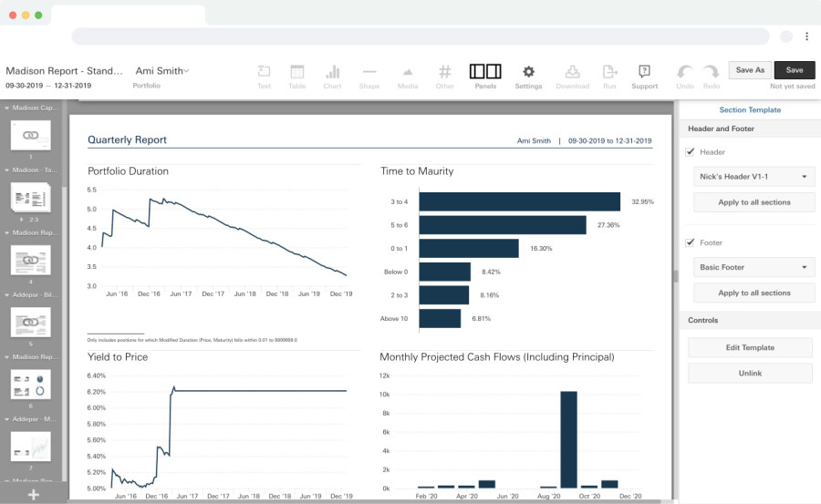This screenshot has width=821, height=504.
Task: Click the Unlink button
Action: coord(750,373)
